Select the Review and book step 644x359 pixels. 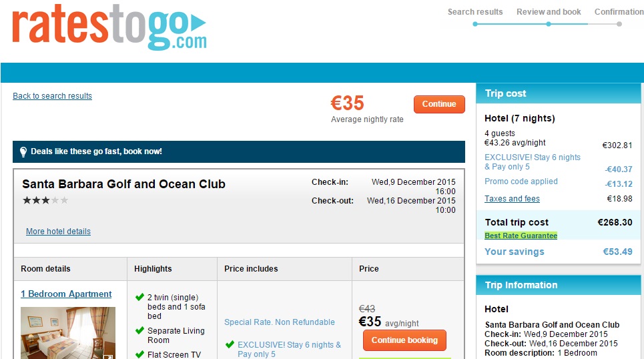(549, 11)
